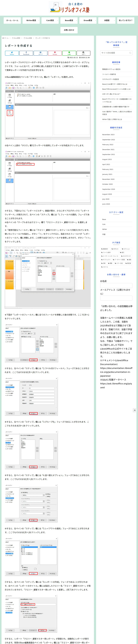Open article BaseでMS-Accessのファイルを開くには
Image resolution: width=138 pixels, height=644 pixels.
pos(116,89)
